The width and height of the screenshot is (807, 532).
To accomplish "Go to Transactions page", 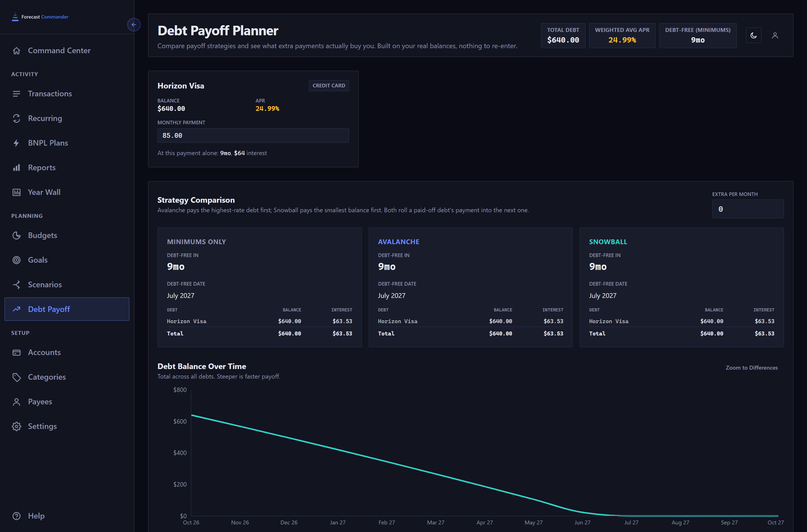I will (67, 94).
